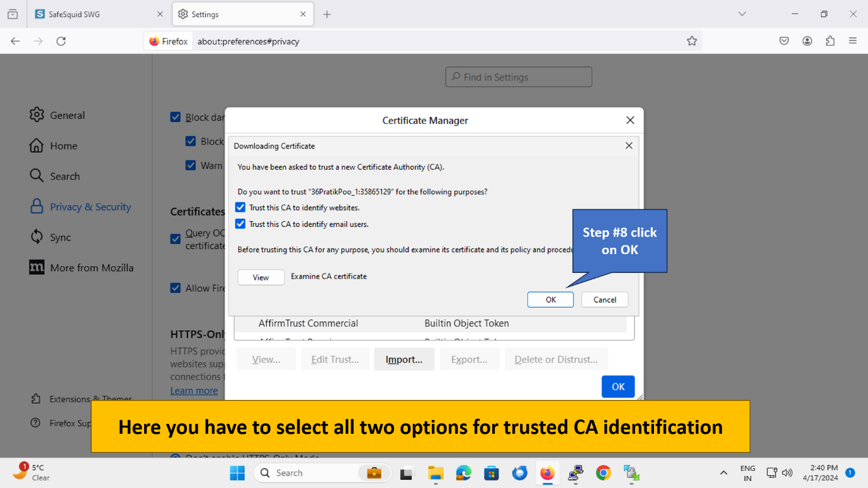
Task: Toggle Trust this CA to identify websites
Action: pos(240,208)
